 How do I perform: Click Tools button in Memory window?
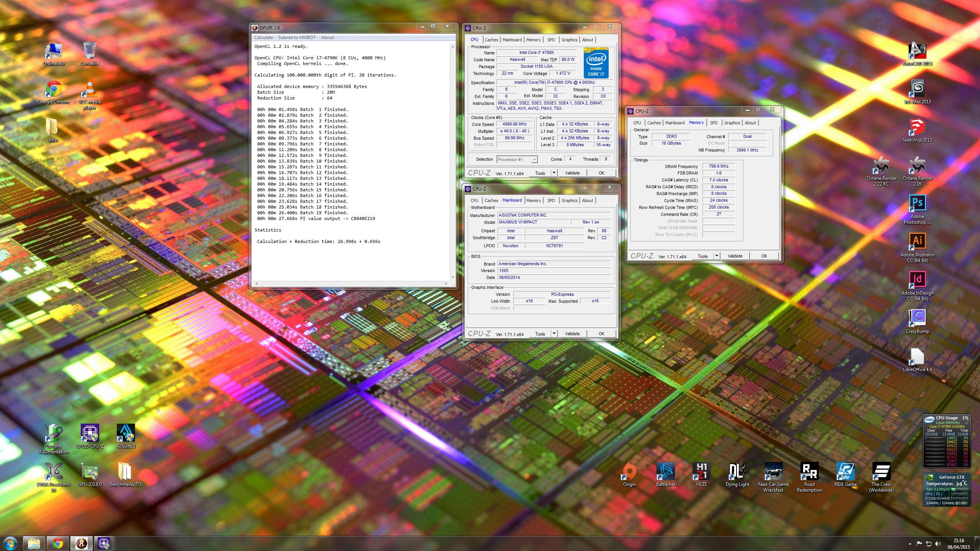point(703,256)
